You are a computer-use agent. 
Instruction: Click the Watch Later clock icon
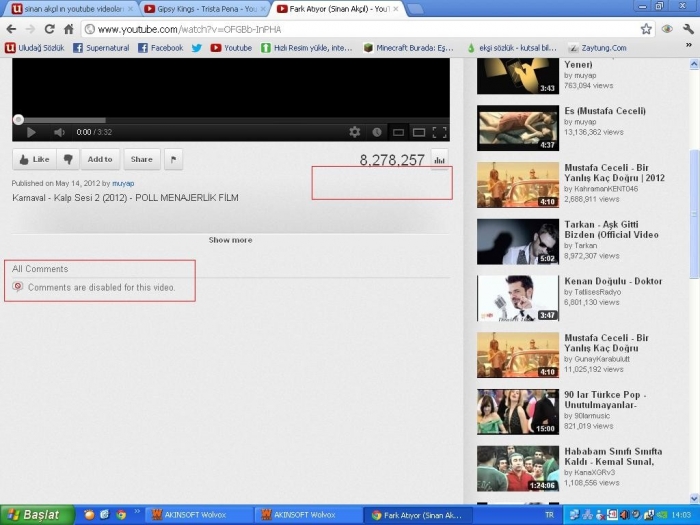pyautogui.click(x=376, y=132)
